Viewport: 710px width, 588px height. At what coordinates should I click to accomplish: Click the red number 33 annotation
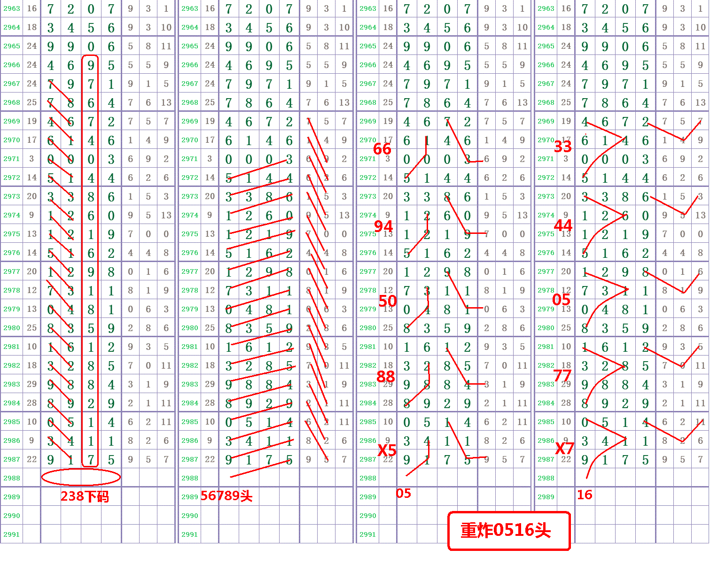[x=562, y=147]
